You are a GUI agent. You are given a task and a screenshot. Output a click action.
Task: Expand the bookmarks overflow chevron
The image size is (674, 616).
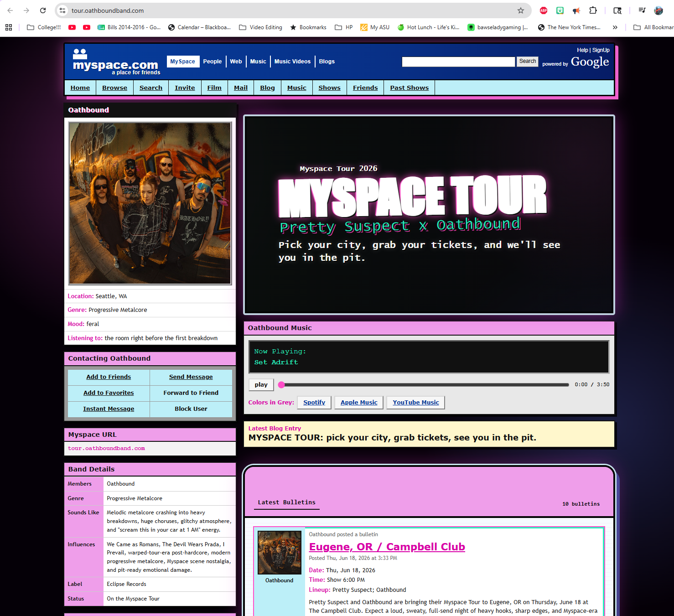[x=615, y=27]
